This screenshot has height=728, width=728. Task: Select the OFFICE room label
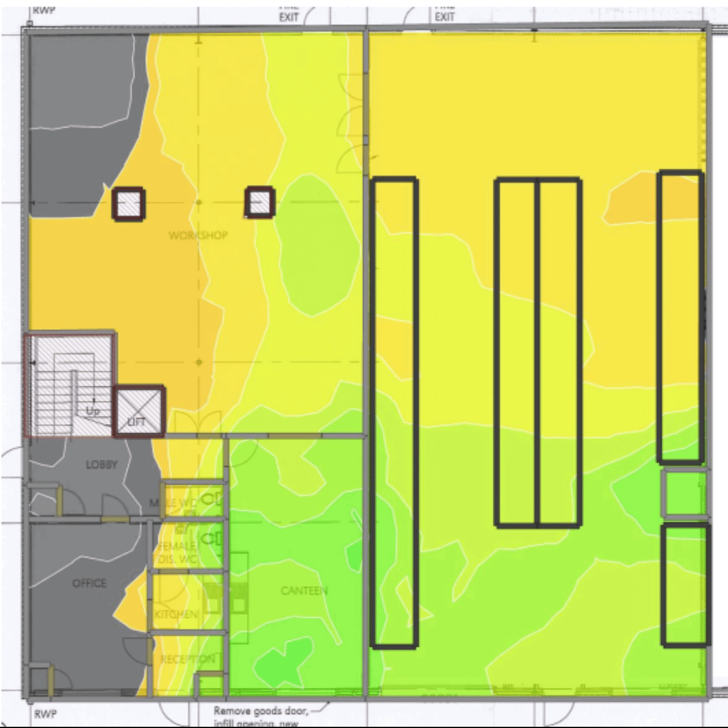(x=89, y=583)
